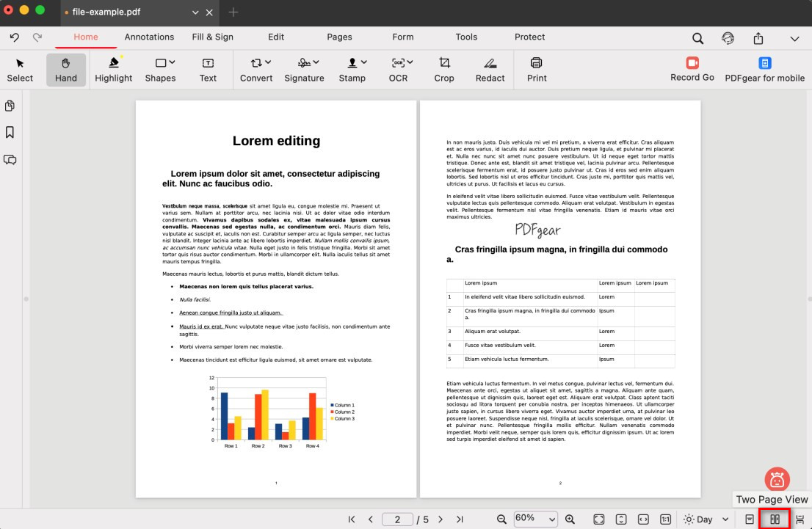Open the Fill & Sign tab
812x529 pixels.
pyautogui.click(x=213, y=37)
